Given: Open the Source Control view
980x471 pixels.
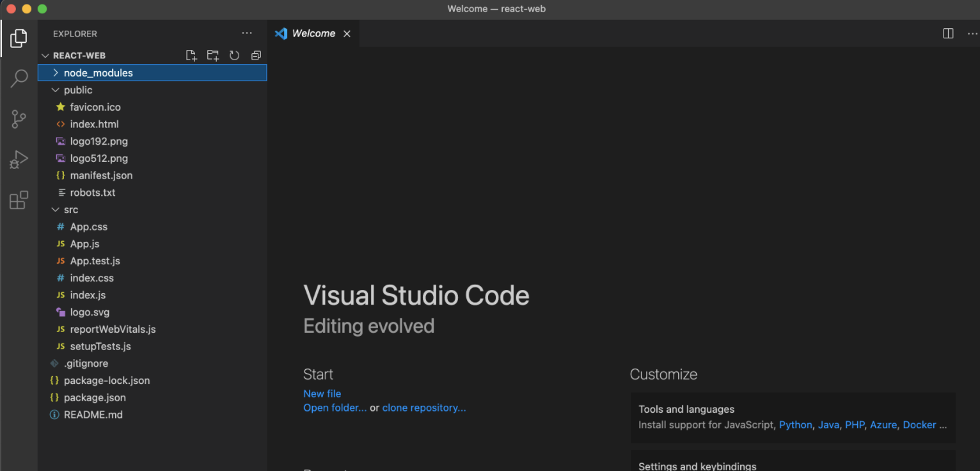Looking at the screenshot, I should click(19, 119).
